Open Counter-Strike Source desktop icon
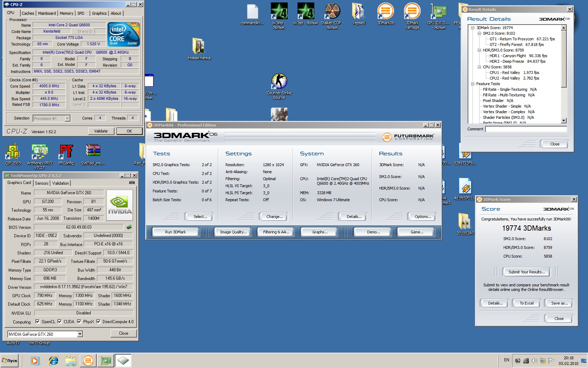The width and height of the screenshot is (588, 368). coord(279,86)
